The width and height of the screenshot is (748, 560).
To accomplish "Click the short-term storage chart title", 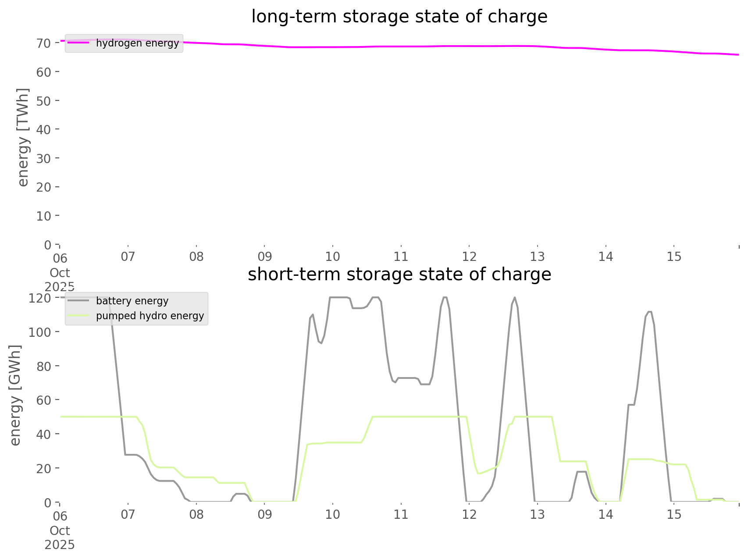I will pos(399,275).
